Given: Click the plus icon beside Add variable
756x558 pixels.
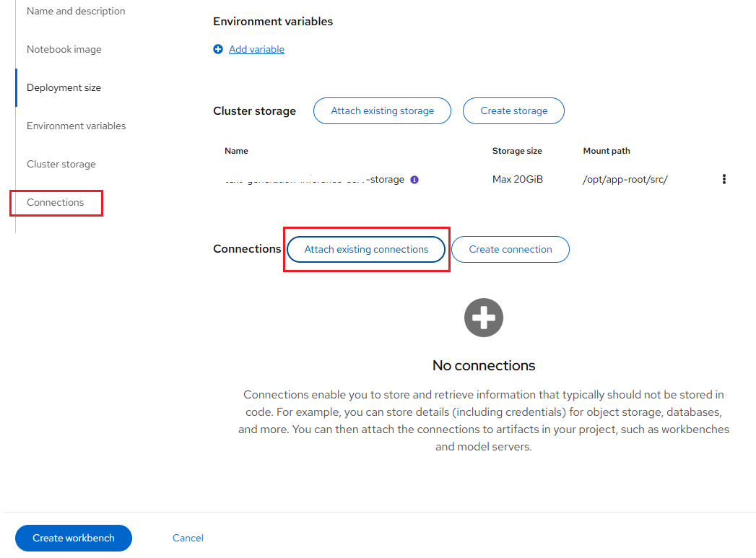Looking at the screenshot, I should (x=218, y=50).
